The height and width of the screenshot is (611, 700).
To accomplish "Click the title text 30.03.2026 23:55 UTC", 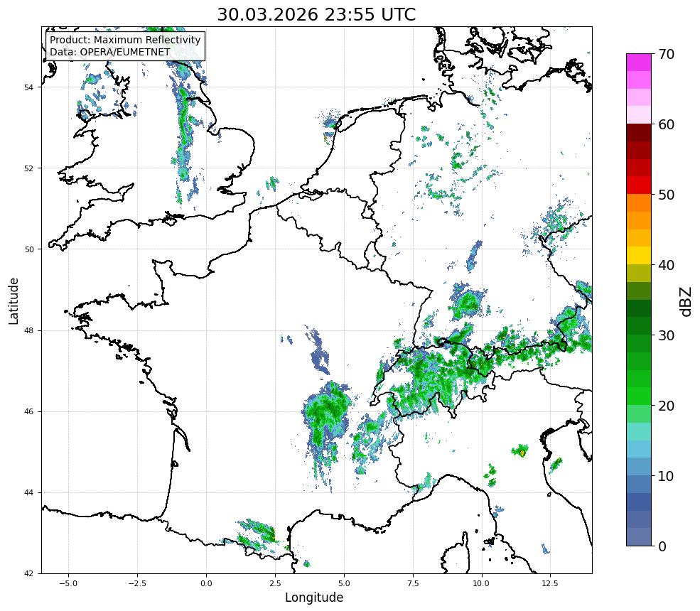I will click(316, 14).
